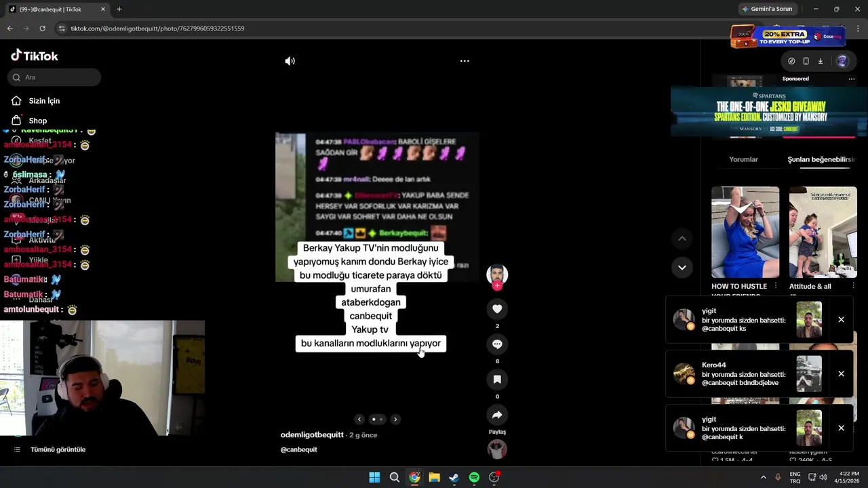Click the mobile app phone icon
The width and height of the screenshot is (868, 488).
pyautogui.click(x=806, y=61)
